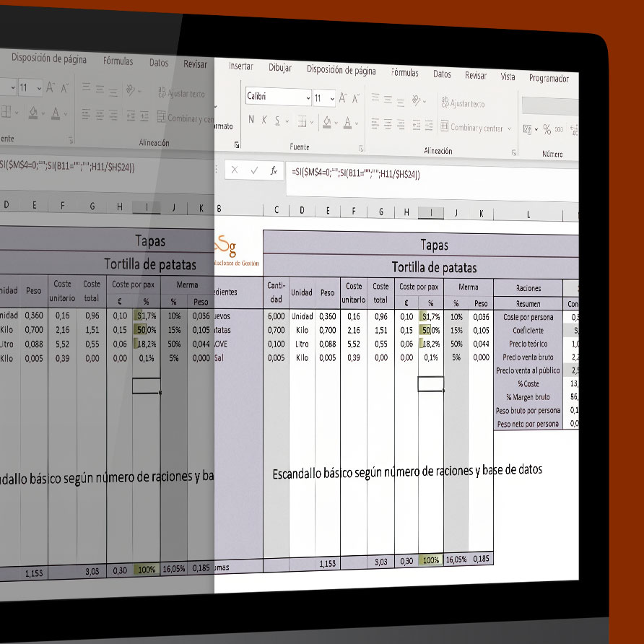Click 'Ajustar texto' in the dimmed left ribbon
Viewport: 644px width, 644px height.
click(181, 93)
